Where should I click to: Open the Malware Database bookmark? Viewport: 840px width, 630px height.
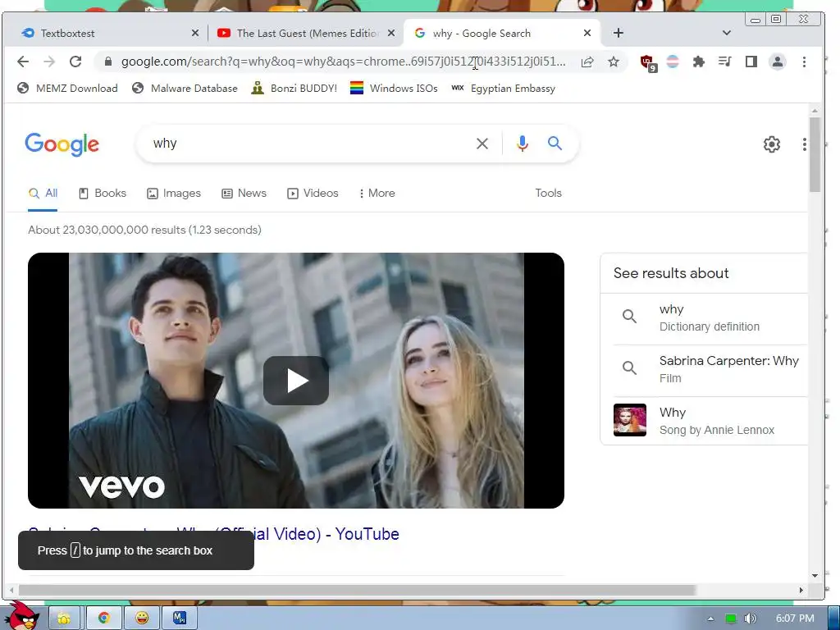coord(185,89)
